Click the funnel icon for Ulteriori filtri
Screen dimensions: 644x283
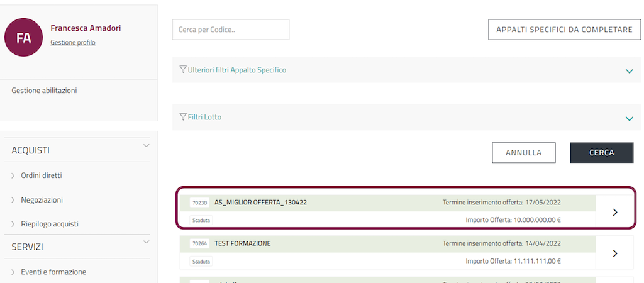183,70
